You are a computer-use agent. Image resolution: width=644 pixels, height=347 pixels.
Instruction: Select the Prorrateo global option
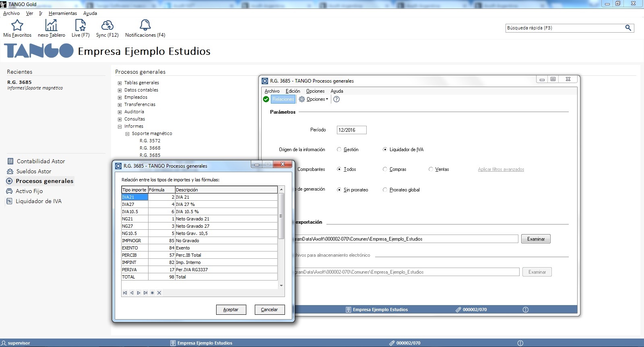click(385, 190)
